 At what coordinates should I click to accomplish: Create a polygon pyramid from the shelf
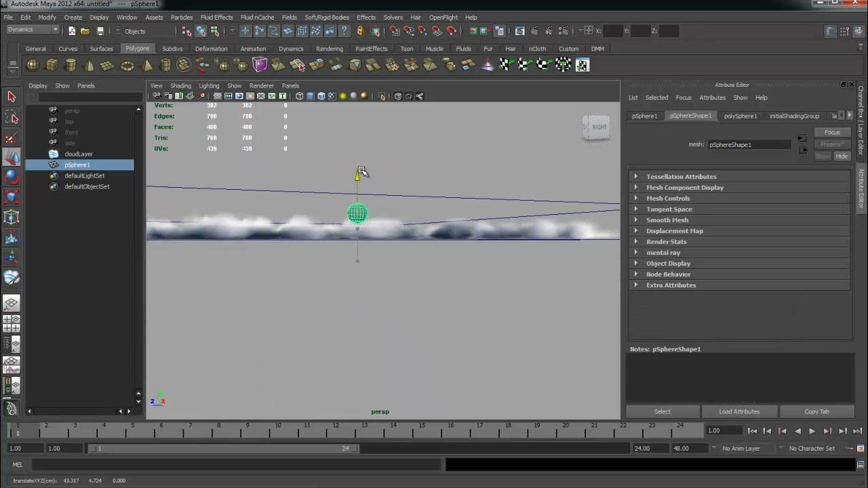click(146, 65)
